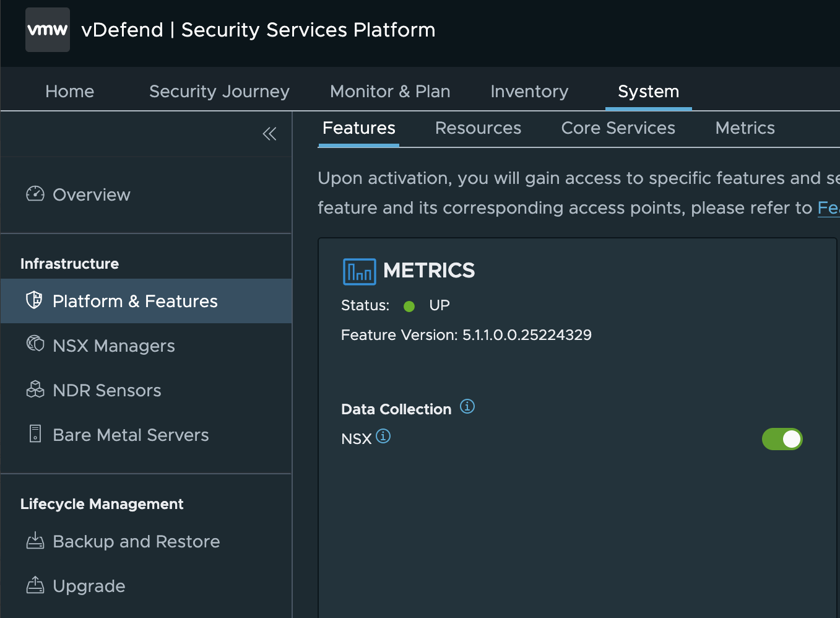Click the info icon next to NSX

click(383, 437)
